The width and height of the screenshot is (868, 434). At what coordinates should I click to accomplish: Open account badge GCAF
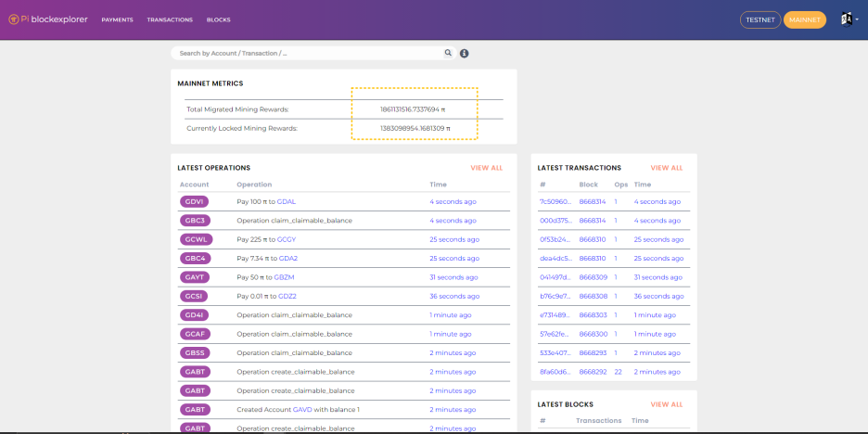[196, 334]
